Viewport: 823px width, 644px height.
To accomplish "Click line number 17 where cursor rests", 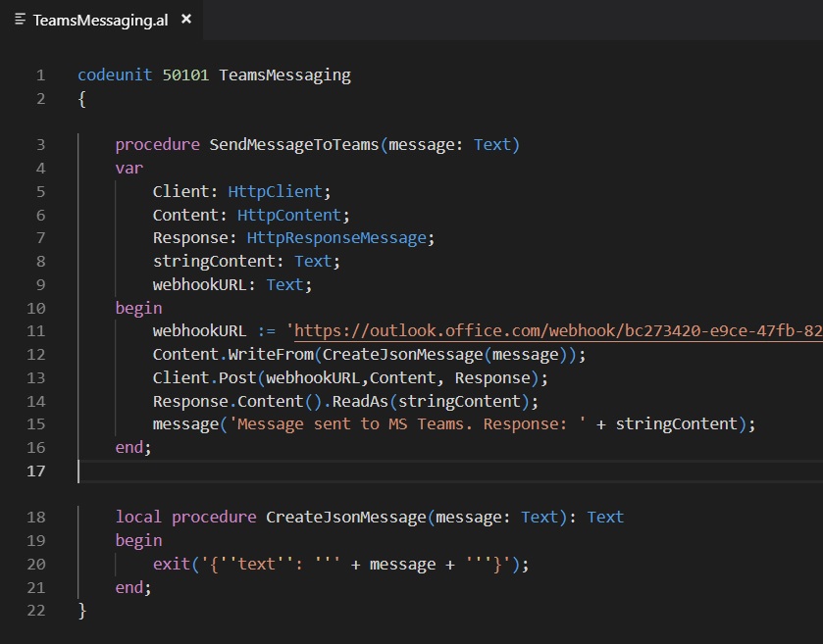I will (35, 471).
